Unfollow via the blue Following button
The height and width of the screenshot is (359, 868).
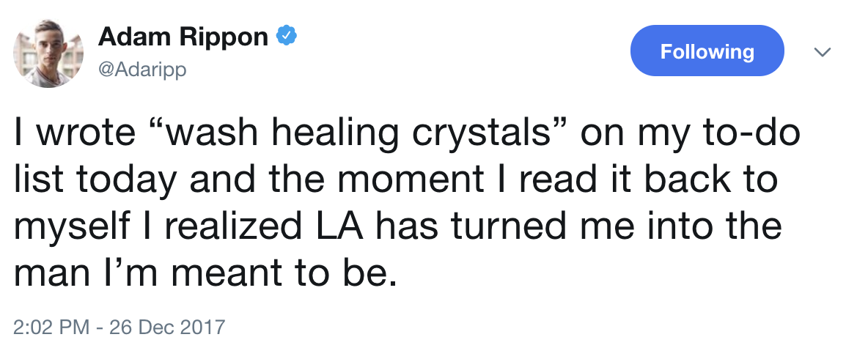(x=707, y=51)
